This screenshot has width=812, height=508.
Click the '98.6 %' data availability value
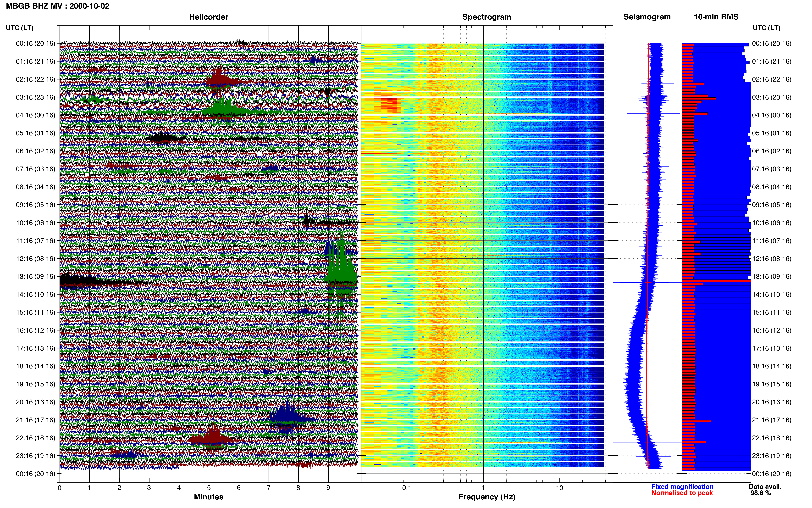point(761,493)
